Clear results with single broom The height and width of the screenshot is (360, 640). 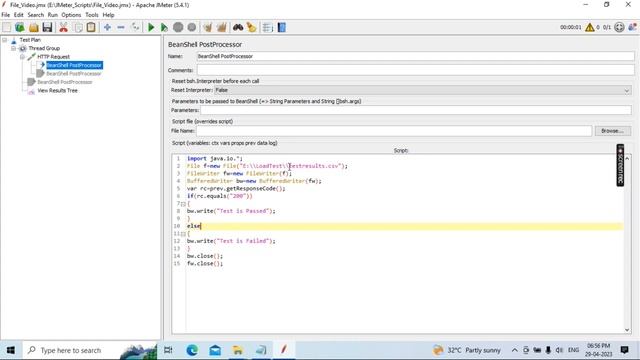(207, 27)
